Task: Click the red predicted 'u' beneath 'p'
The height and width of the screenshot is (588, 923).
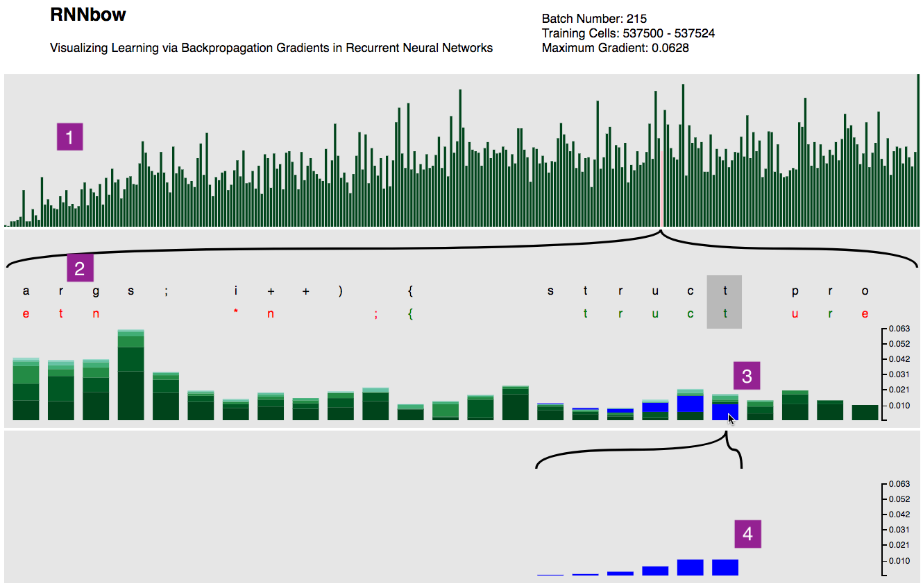Action: [x=795, y=313]
